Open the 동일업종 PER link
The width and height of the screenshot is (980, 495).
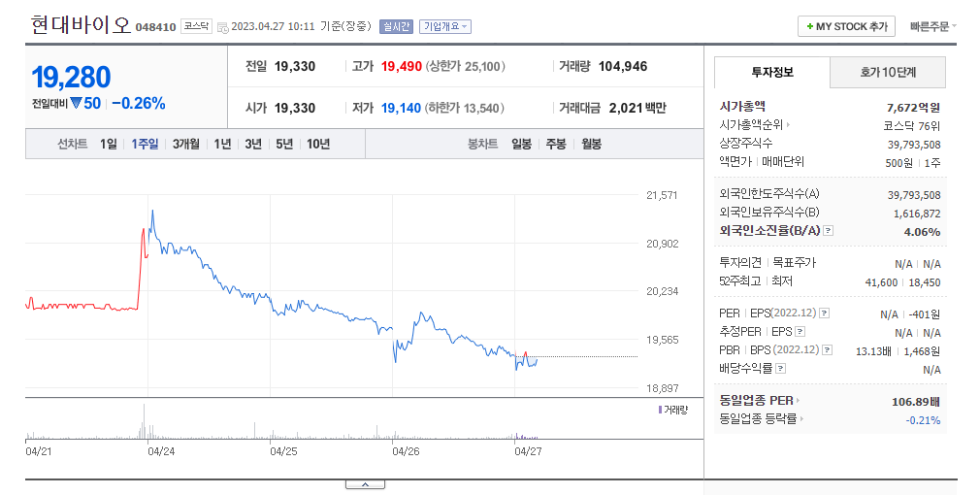click(756, 401)
